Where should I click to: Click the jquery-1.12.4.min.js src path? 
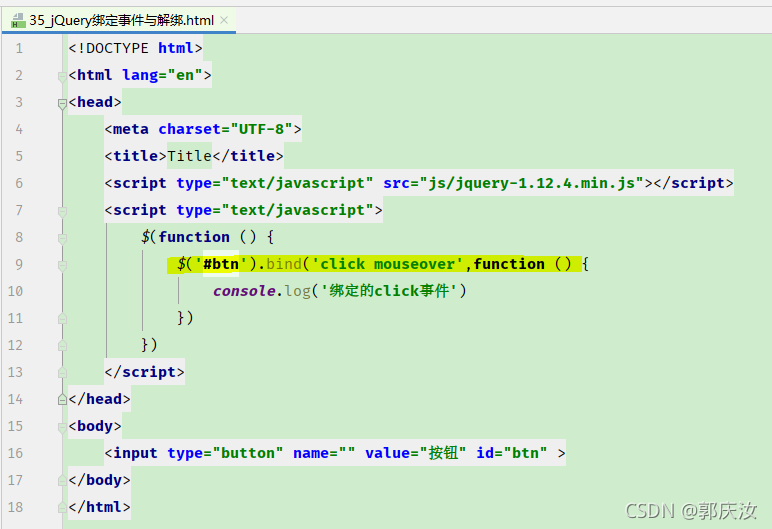531,183
